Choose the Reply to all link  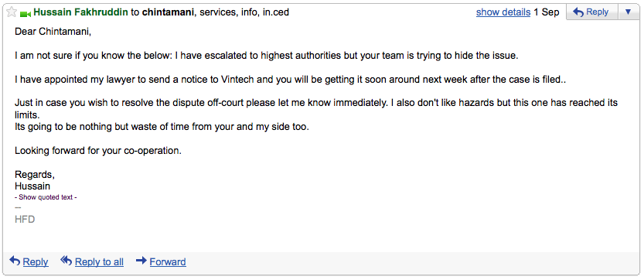[x=99, y=262]
